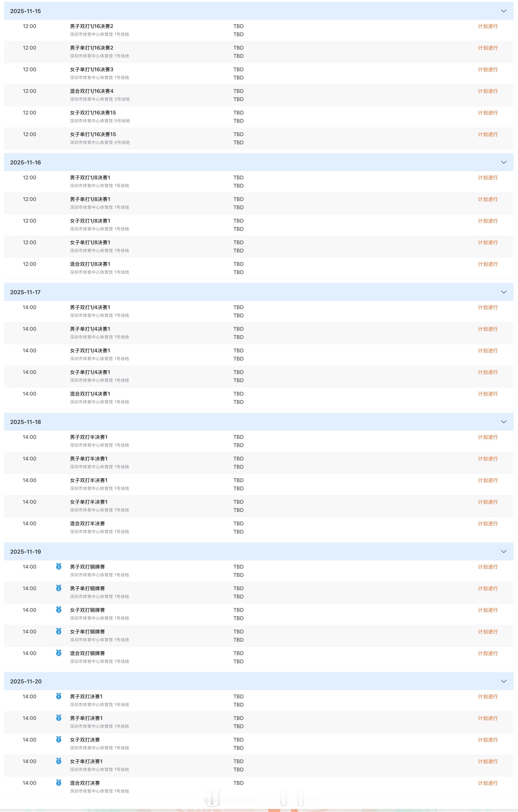Screen dimensions: 518x812
Task: Click bronze medal icon for 女子双打铜牌赛
Action: (59, 610)
